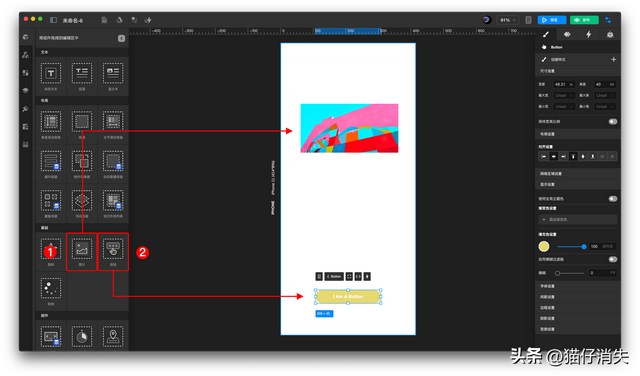Select the heading text (T) component
The image size is (640, 376).
point(51,73)
